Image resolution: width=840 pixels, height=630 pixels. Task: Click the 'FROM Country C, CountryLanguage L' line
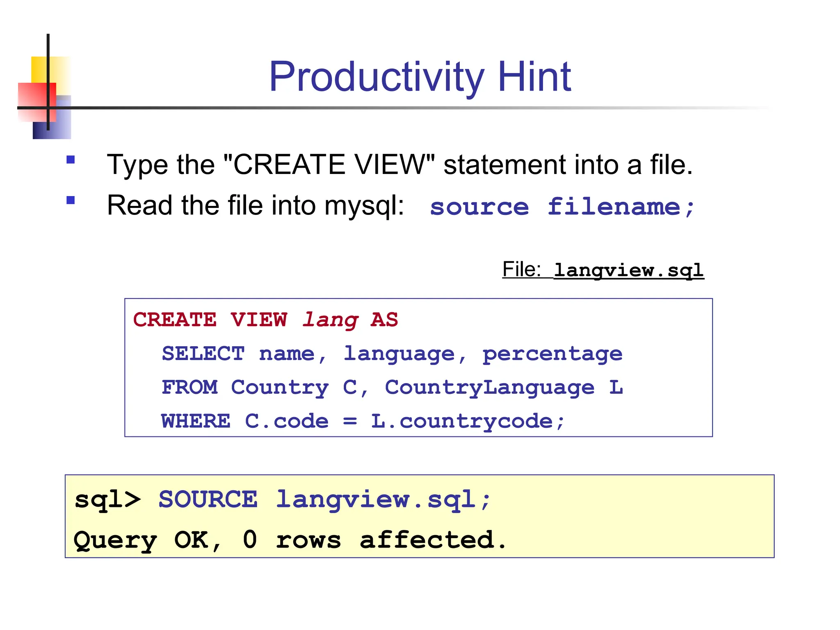pos(392,387)
